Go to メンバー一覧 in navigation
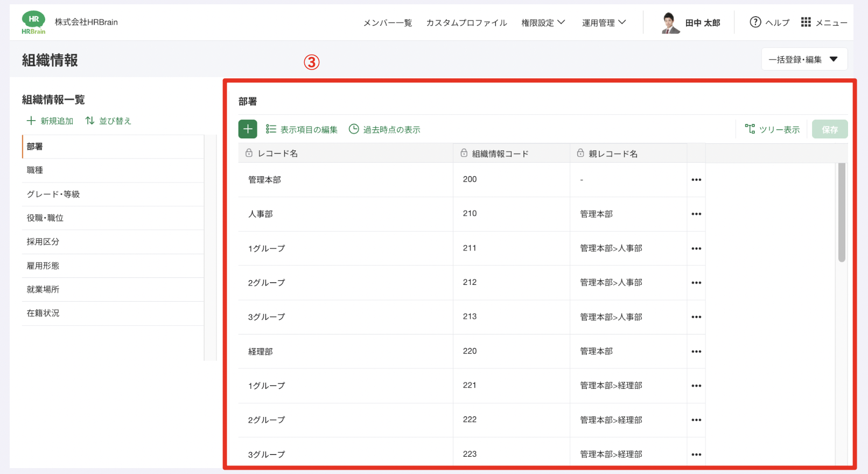 [388, 23]
